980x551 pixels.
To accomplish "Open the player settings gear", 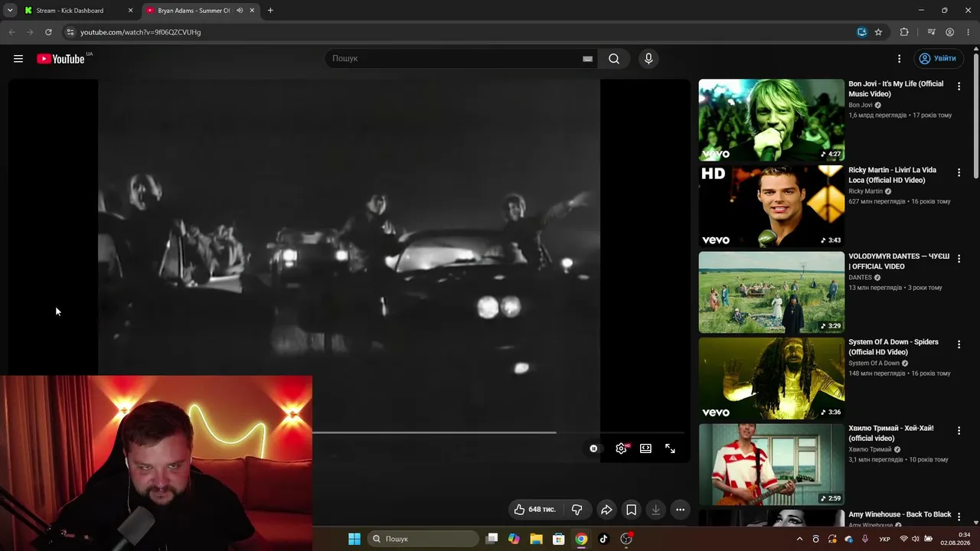I will pyautogui.click(x=621, y=448).
